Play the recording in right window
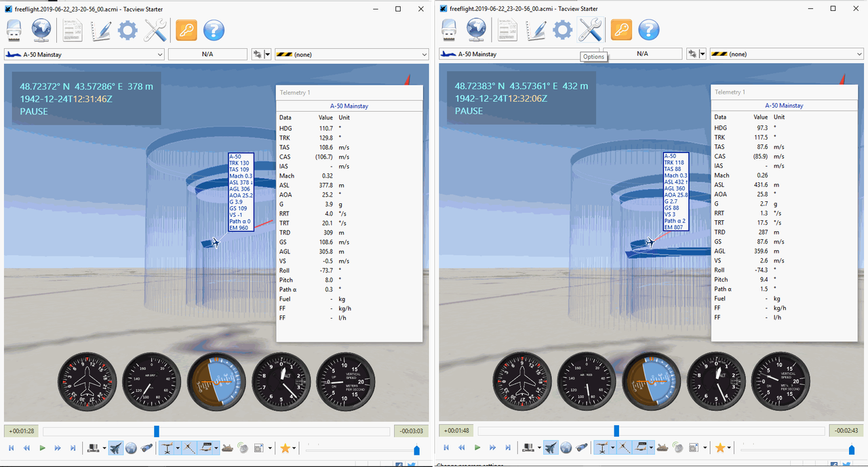 (x=477, y=448)
